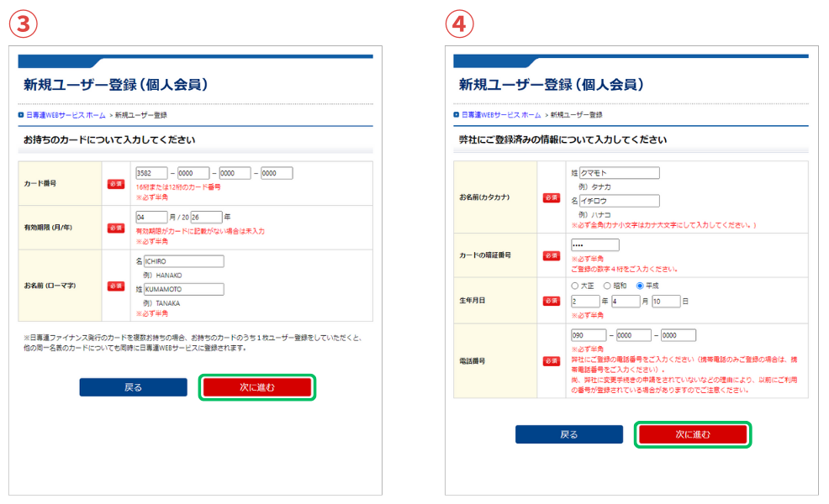Click the ご登録の数字4桁をご入力ください hint
This screenshot has height=504, width=829.
625,269
